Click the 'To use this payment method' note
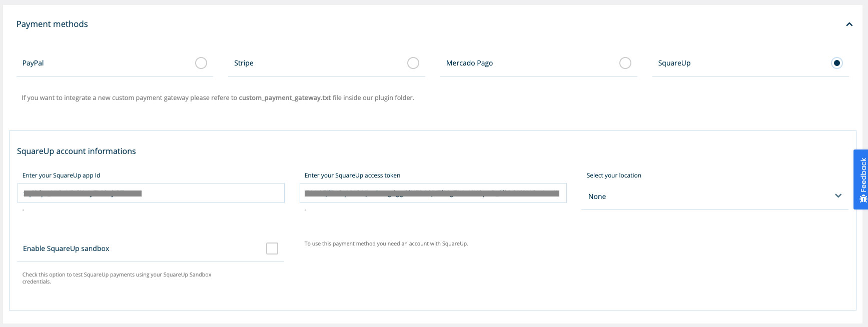 click(x=386, y=244)
